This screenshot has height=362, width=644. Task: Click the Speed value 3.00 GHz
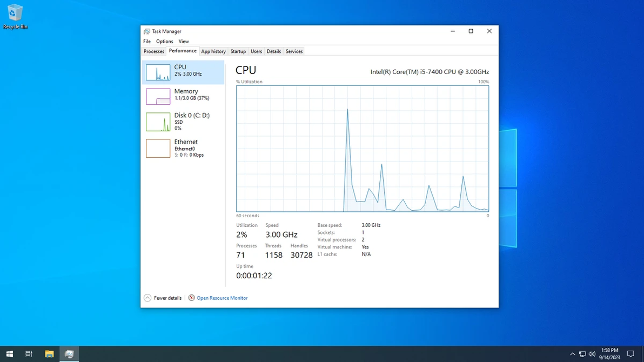tap(281, 234)
